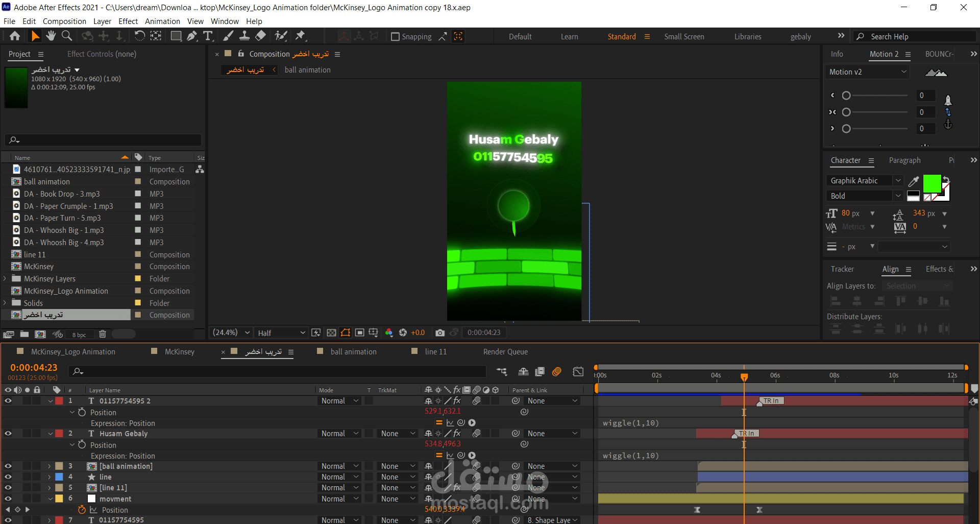Open the Libraries workspace
The image size is (980, 524).
[x=748, y=37]
